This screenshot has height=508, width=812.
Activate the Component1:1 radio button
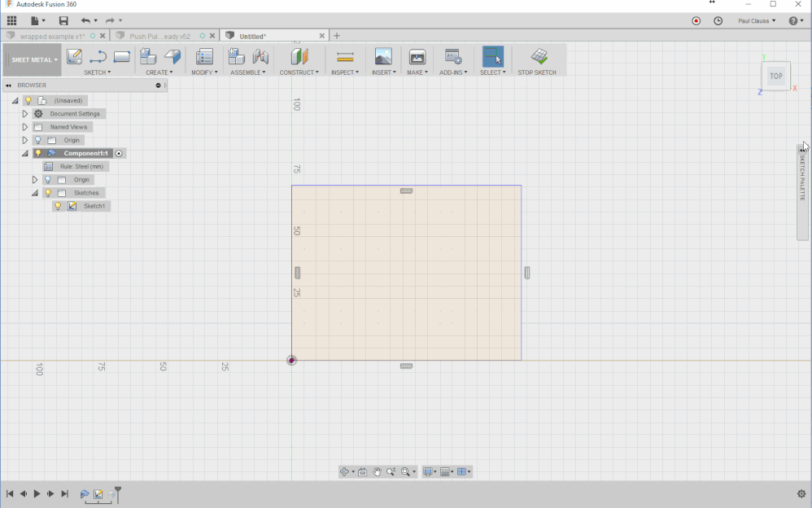point(119,153)
